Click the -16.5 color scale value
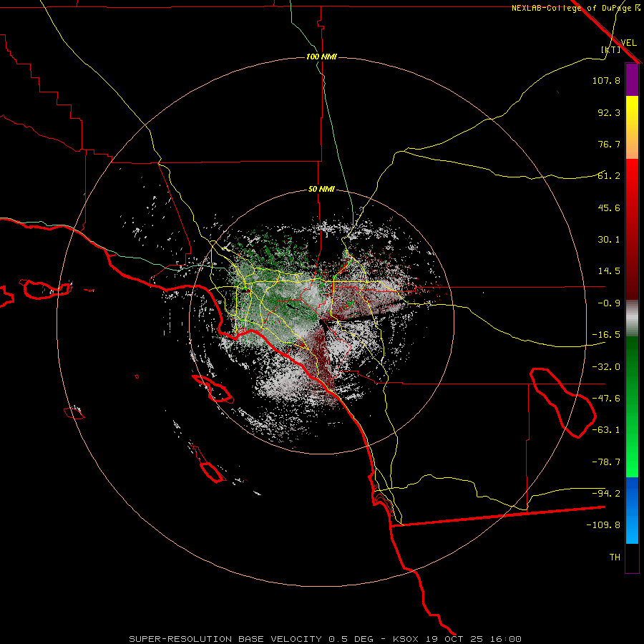The width and height of the screenshot is (644, 644). click(x=606, y=335)
